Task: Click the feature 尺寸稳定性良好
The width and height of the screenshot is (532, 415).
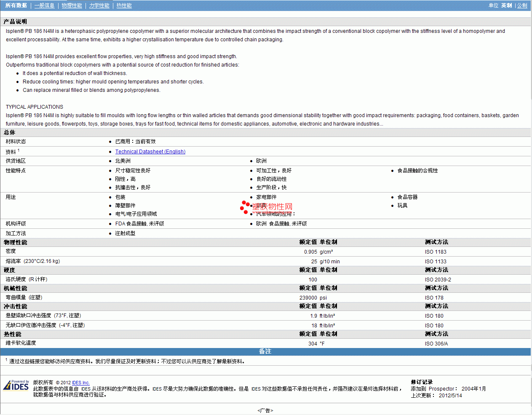Action: point(133,171)
